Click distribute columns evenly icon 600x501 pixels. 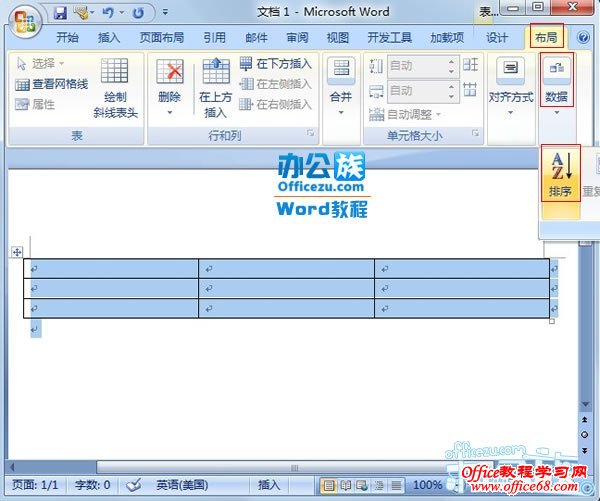[x=470, y=90]
